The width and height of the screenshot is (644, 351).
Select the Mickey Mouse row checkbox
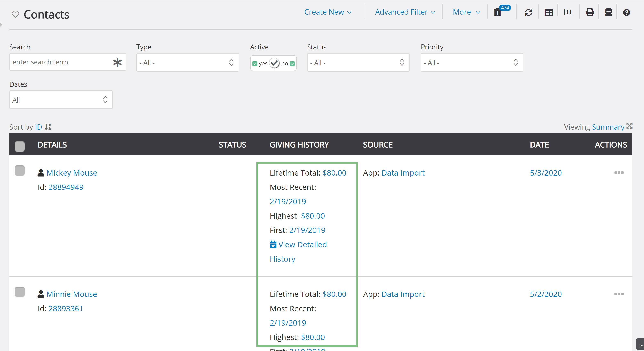coord(19,171)
